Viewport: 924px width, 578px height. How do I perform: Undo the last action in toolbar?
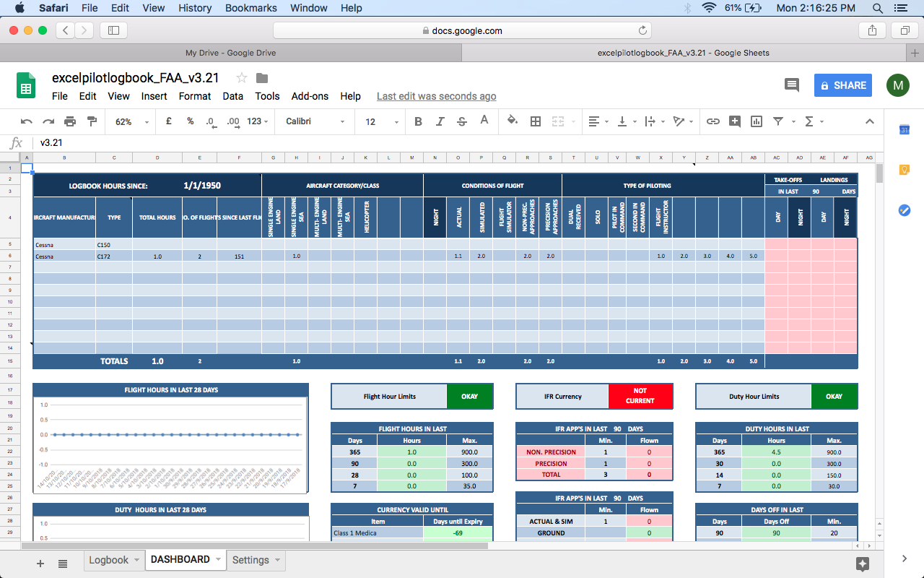[x=27, y=121]
